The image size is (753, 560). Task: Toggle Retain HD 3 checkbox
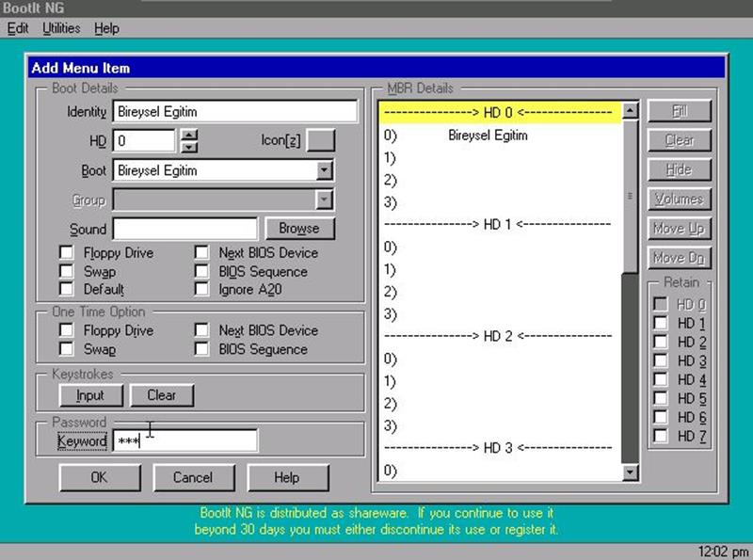tap(661, 360)
